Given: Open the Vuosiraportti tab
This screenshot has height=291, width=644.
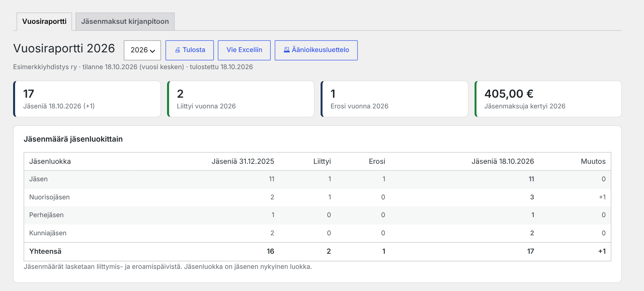Looking at the screenshot, I should tap(44, 21).
